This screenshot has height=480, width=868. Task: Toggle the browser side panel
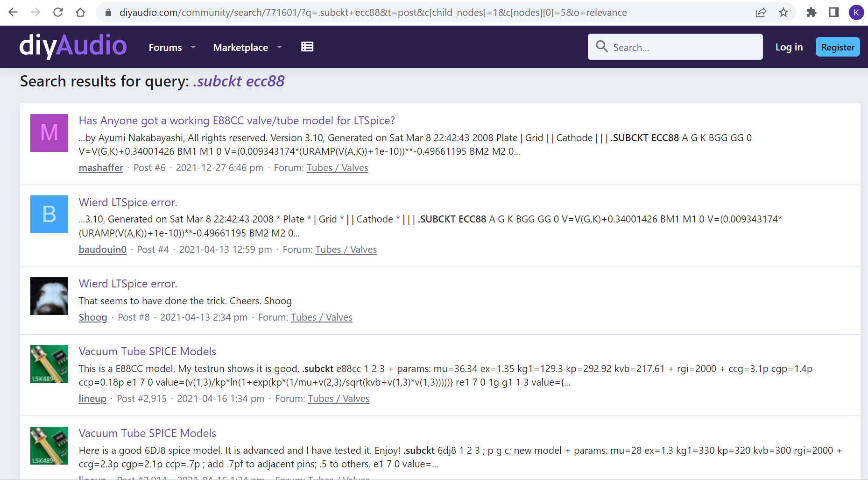pyautogui.click(x=834, y=13)
